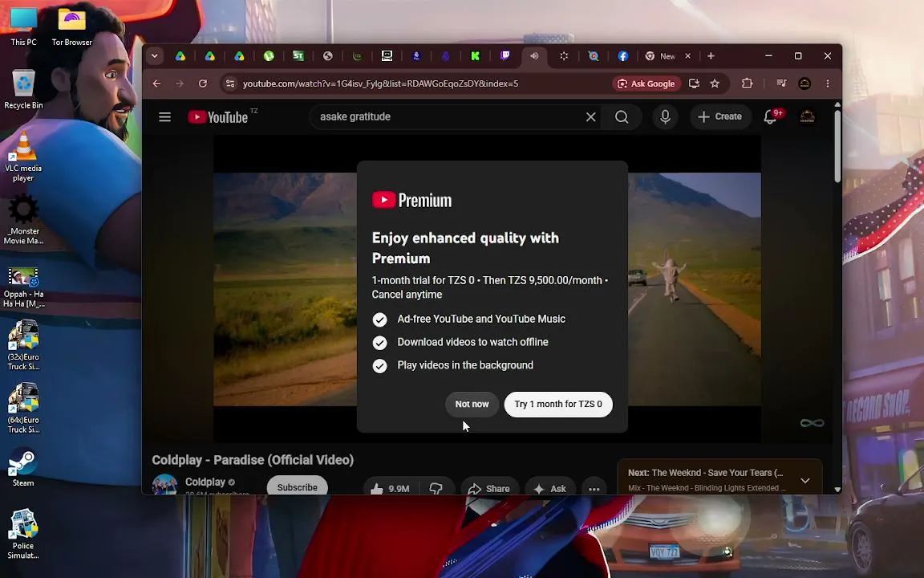This screenshot has width=924, height=578.
Task: Bookmark this page with the star icon
Action: click(715, 83)
